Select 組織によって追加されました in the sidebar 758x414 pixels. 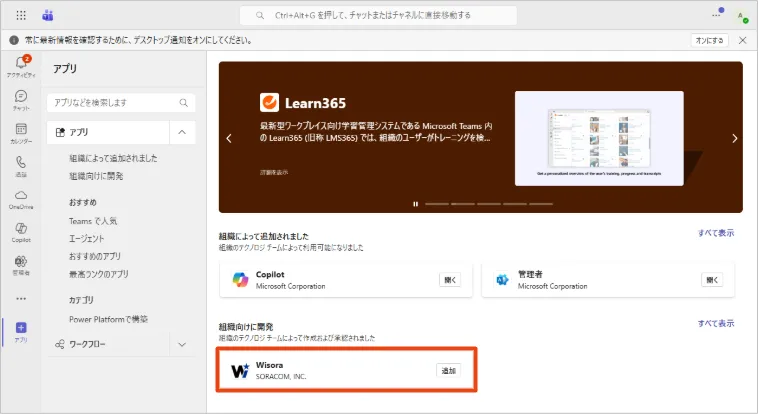(113, 158)
